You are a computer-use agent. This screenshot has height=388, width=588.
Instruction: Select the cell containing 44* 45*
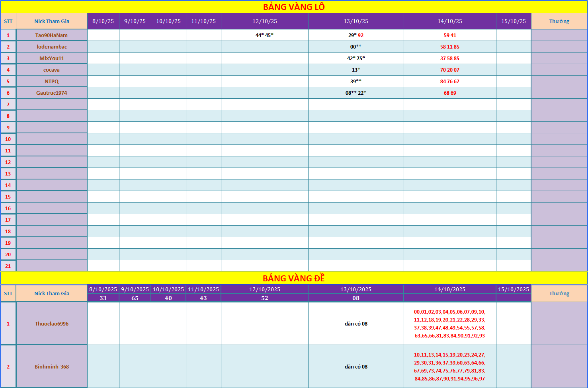[265, 35]
